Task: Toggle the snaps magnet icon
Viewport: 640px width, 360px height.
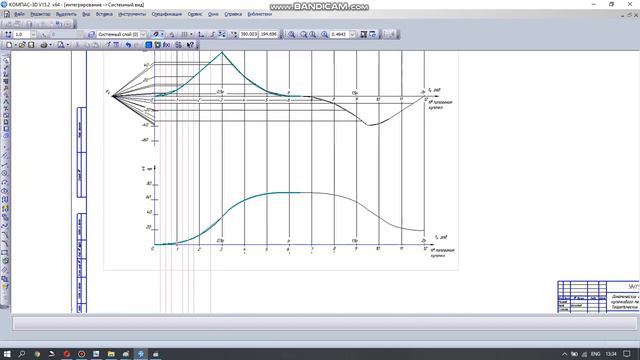Action: point(155,35)
